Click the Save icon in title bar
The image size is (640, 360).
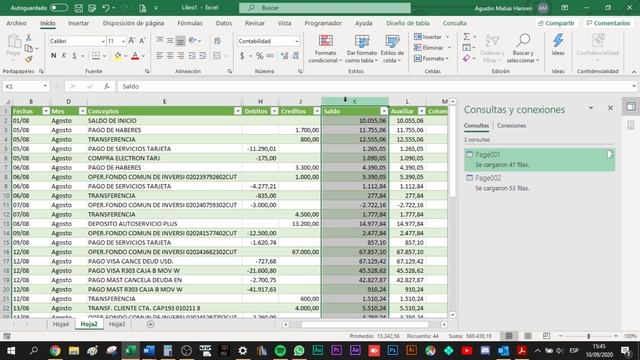click(78, 8)
